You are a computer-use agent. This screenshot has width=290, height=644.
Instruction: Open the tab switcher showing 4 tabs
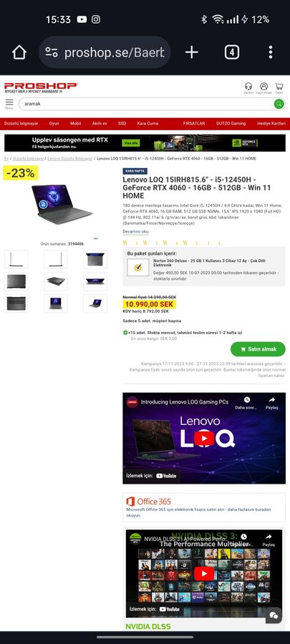click(x=232, y=52)
